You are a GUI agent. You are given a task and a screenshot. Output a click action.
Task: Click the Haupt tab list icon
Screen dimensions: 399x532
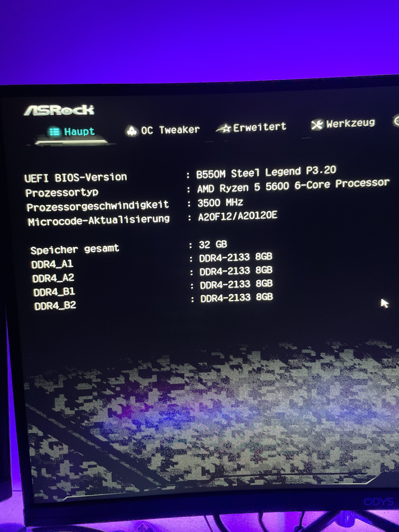coord(55,132)
